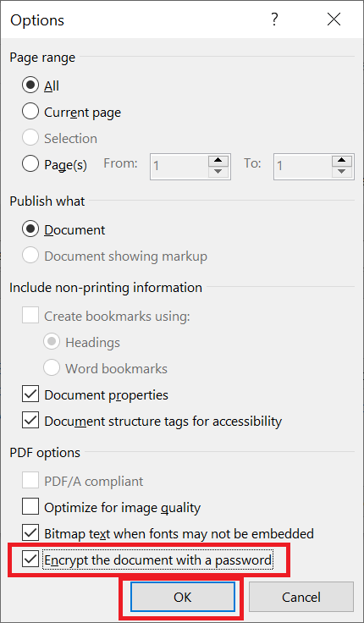The height and width of the screenshot is (623, 364).
Task: Toggle Document structure tags for accessibility
Action: coord(30,421)
